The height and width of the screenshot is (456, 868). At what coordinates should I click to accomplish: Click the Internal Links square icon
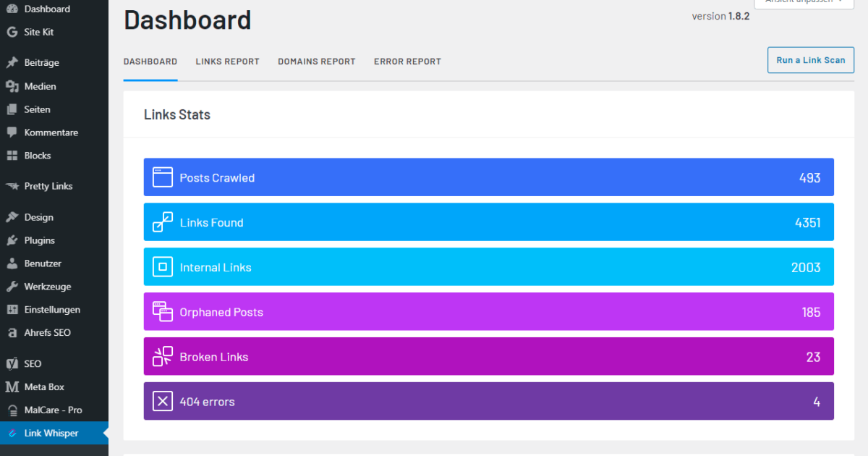click(x=163, y=267)
